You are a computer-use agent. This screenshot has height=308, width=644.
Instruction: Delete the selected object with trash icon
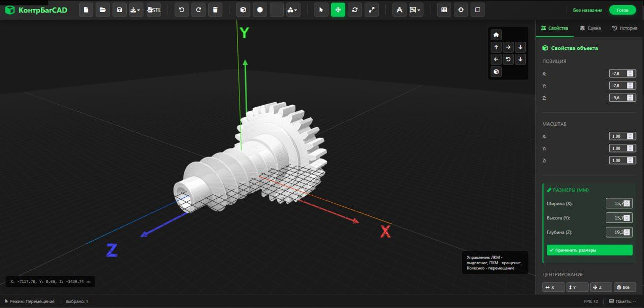coord(215,10)
